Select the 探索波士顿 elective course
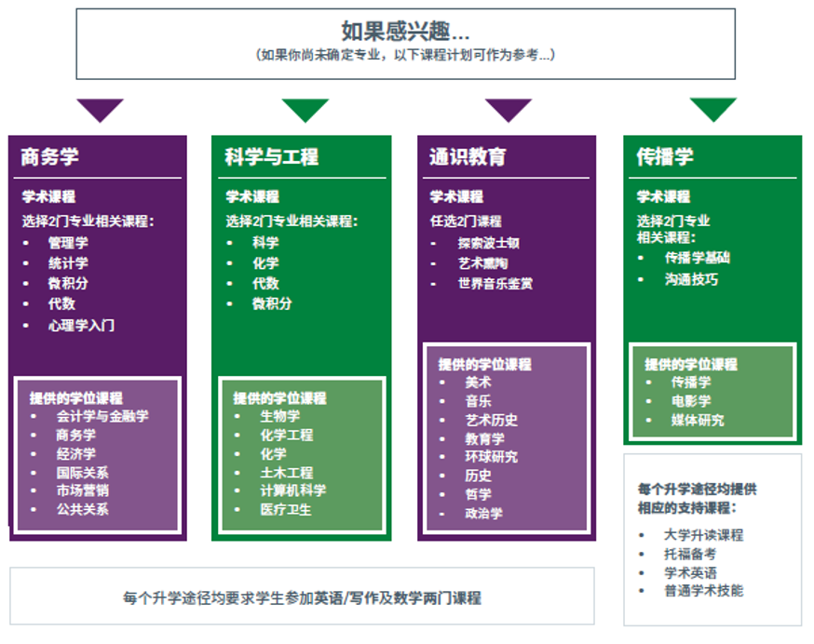The width and height of the screenshot is (814, 644). tap(488, 243)
